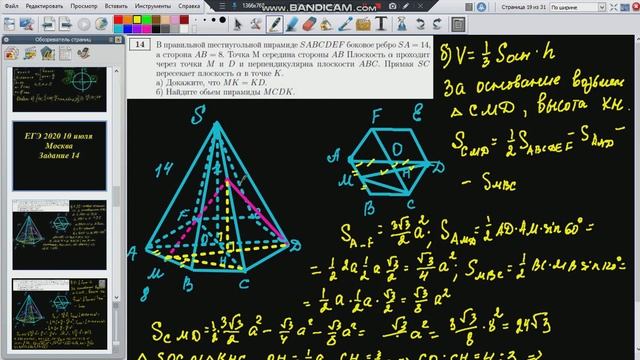Pick the red ink color swatch
640x360 pixels.
[x=118, y=20]
